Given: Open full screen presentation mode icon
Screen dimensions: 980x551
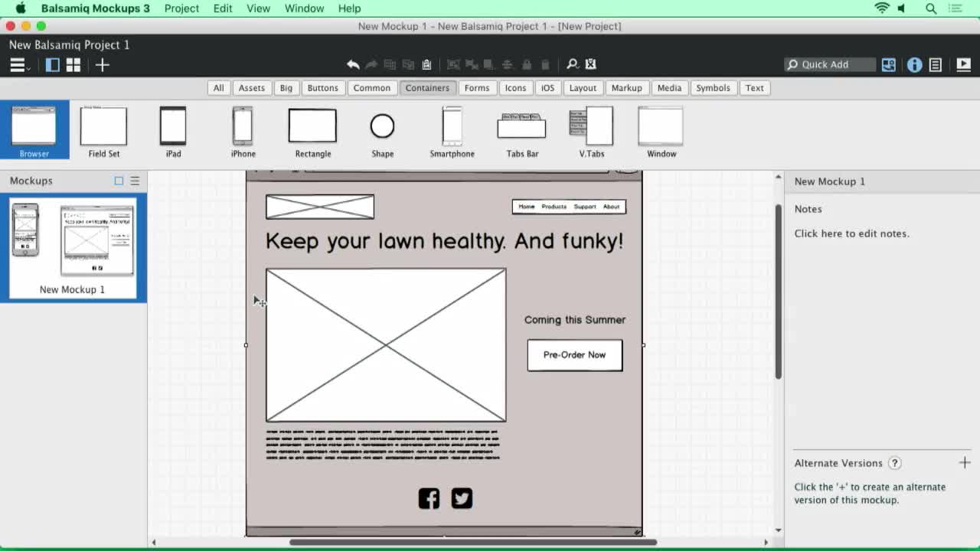Looking at the screenshot, I should click(x=962, y=64).
